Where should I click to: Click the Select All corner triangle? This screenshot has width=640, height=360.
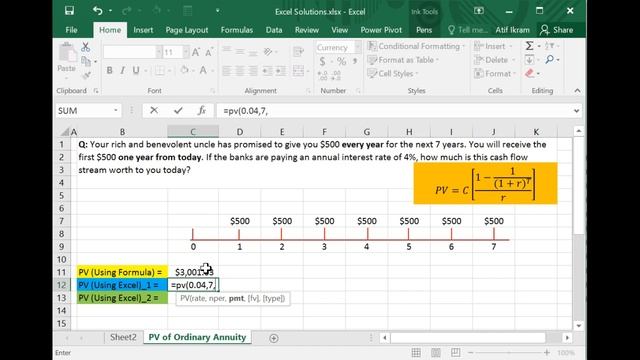click(x=65, y=131)
